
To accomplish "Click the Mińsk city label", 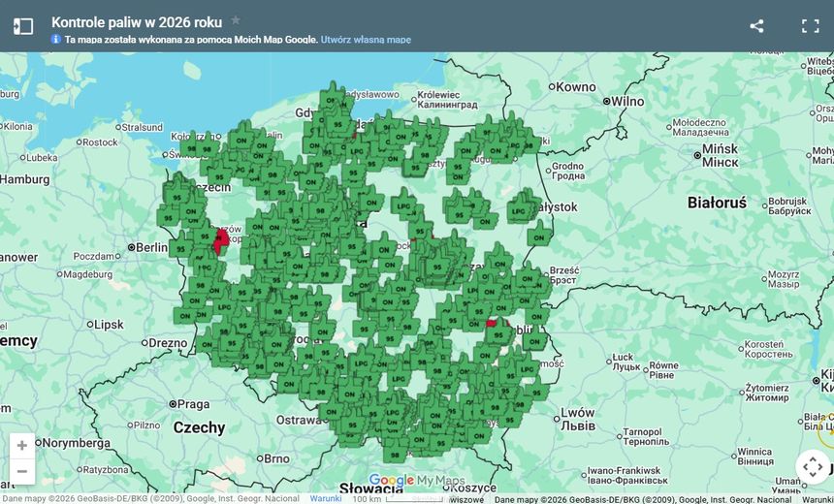I will click(721, 155).
